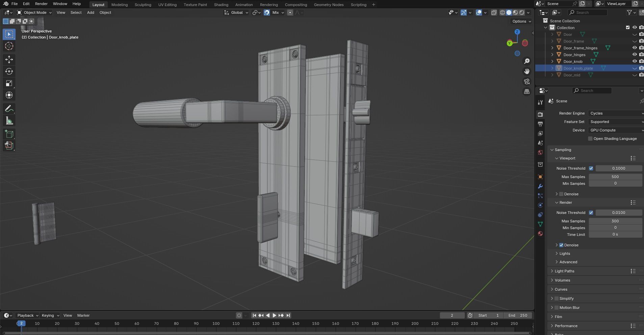The width and height of the screenshot is (644, 335).
Task: Switch to the Shading workspace tab
Action: click(x=221, y=5)
